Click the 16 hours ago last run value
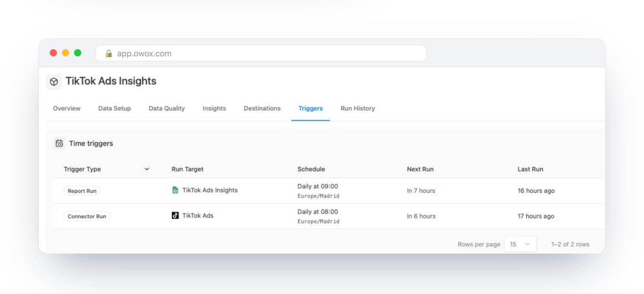The height and width of the screenshot is (294, 644). 536,191
